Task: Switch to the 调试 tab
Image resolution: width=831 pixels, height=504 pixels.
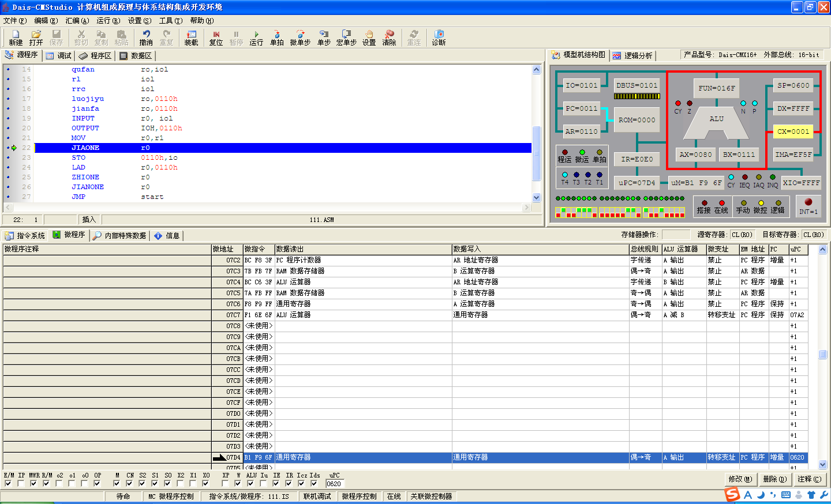Action: click(x=59, y=55)
